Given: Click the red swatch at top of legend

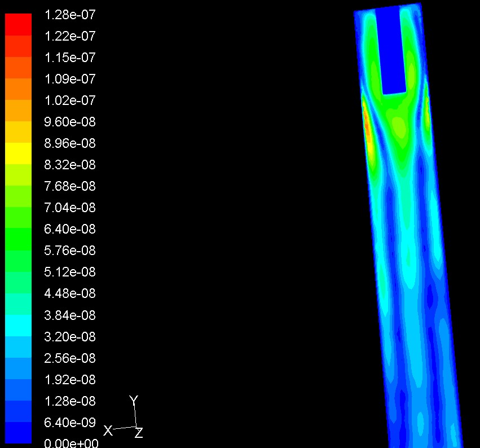Looking at the screenshot, I should pyautogui.click(x=18, y=24).
